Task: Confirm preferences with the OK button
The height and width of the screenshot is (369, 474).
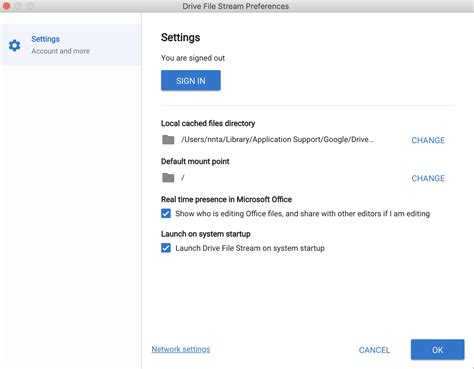Action: click(437, 350)
